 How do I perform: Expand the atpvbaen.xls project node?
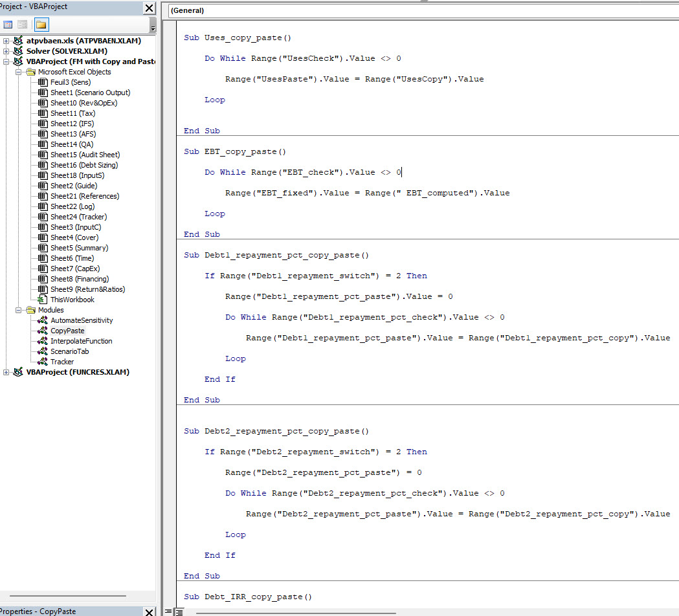[6, 41]
